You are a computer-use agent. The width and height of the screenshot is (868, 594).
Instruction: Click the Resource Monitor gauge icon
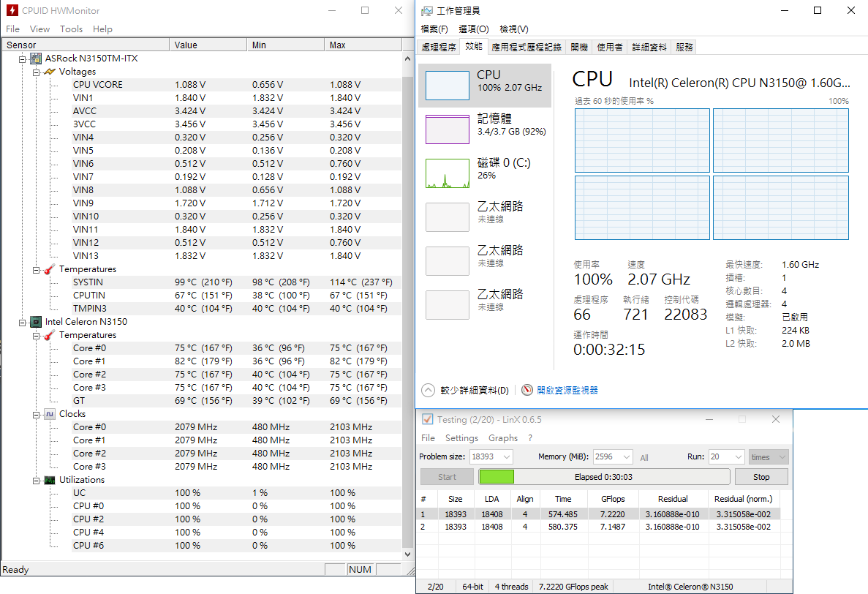coord(527,390)
